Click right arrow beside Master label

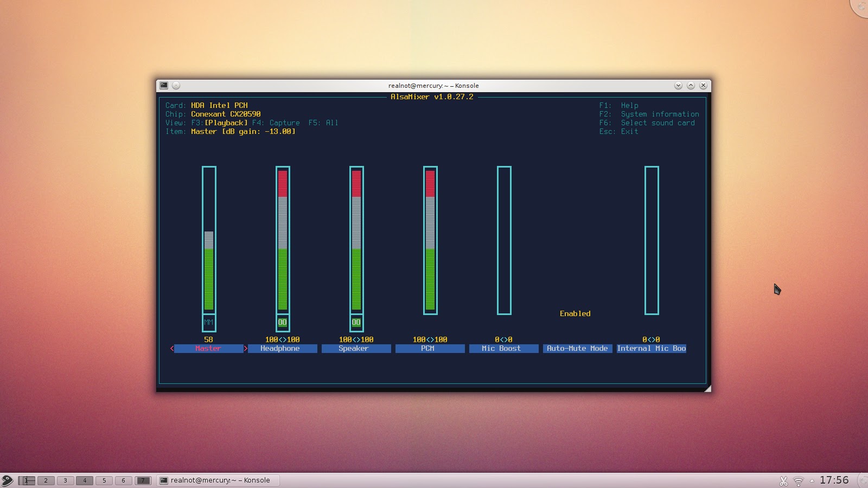pyautogui.click(x=246, y=349)
